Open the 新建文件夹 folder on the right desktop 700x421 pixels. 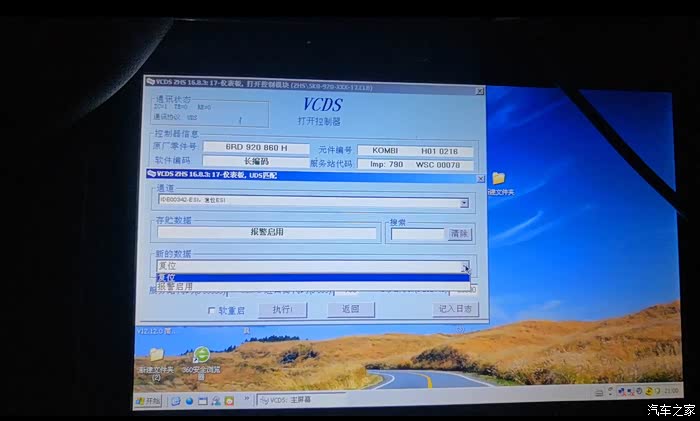(498, 178)
